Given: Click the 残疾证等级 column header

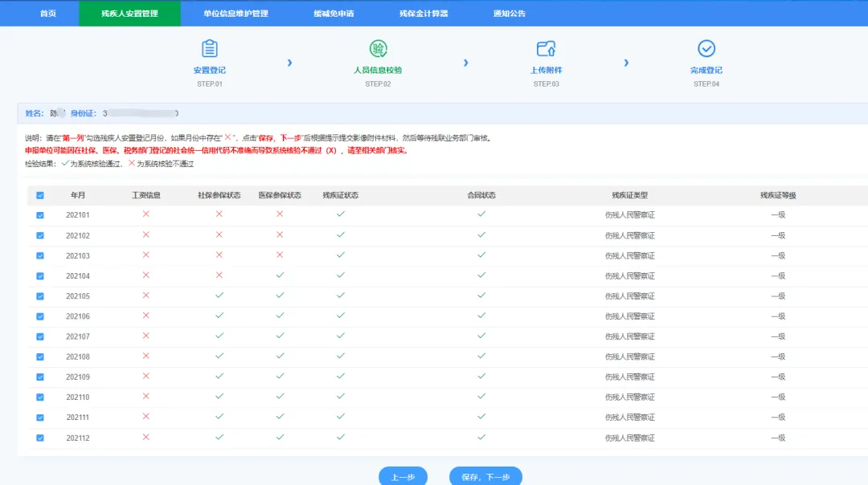Looking at the screenshot, I should click(x=778, y=195).
